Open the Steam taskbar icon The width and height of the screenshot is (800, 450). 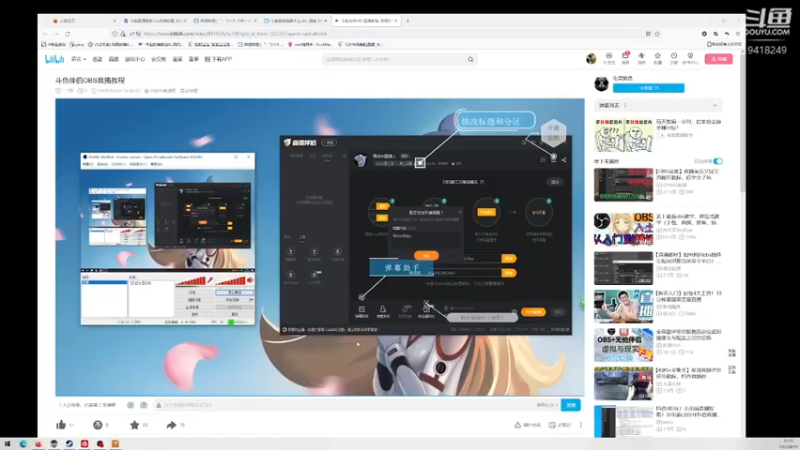pyautogui.click(x=69, y=444)
